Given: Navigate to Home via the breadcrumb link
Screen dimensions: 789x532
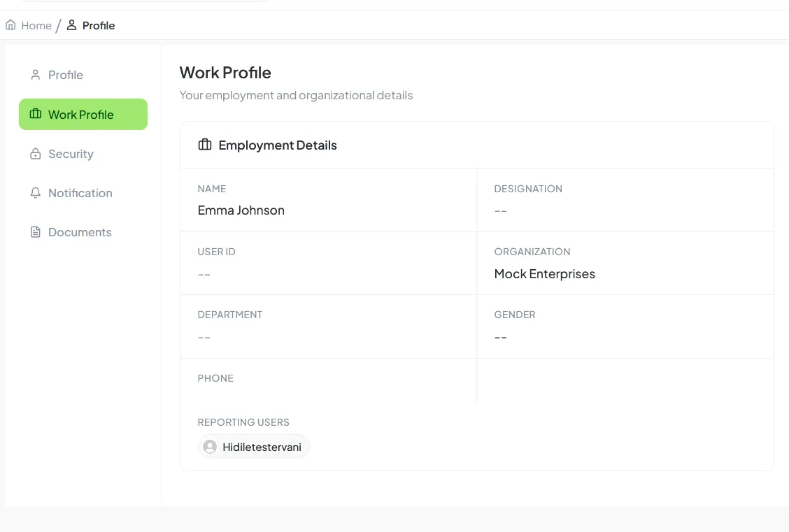Looking at the screenshot, I should [x=36, y=25].
